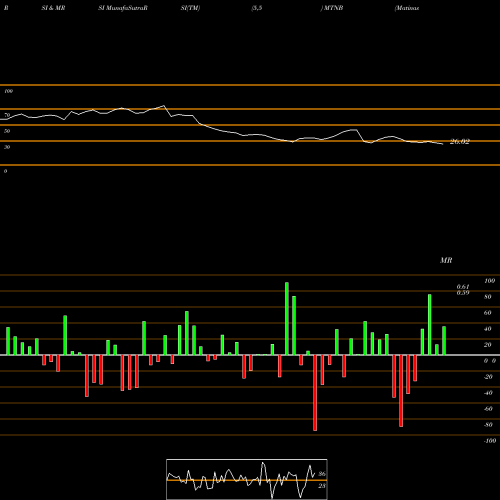The image size is (500, 500).
Task: Click the 80 label on MR axis
Action: (488, 297)
